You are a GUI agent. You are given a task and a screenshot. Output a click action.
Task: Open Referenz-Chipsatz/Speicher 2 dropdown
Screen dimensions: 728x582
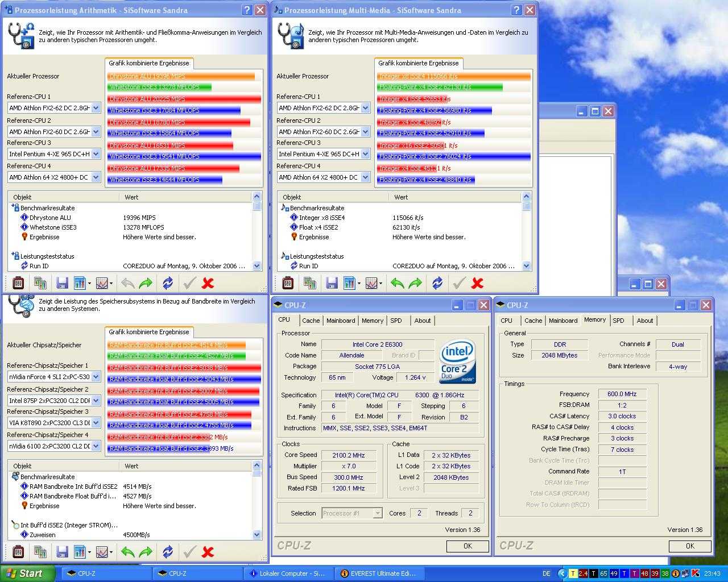click(x=96, y=401)
